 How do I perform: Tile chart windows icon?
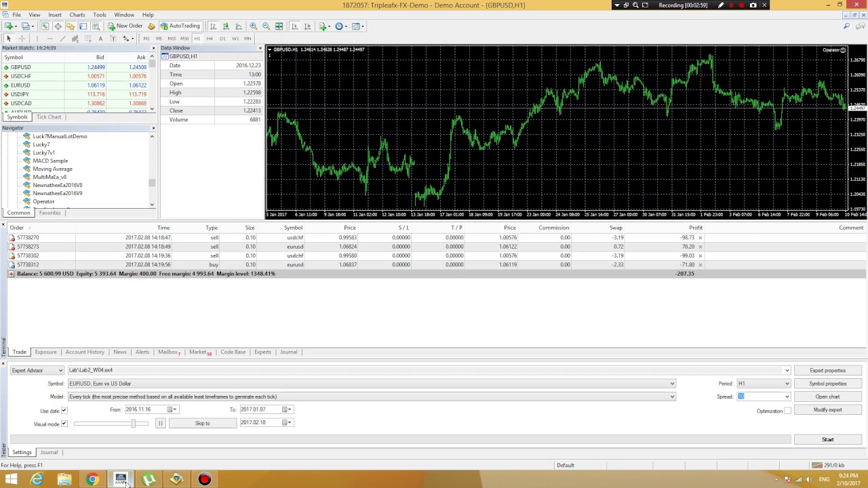click(x=279, y=26)
